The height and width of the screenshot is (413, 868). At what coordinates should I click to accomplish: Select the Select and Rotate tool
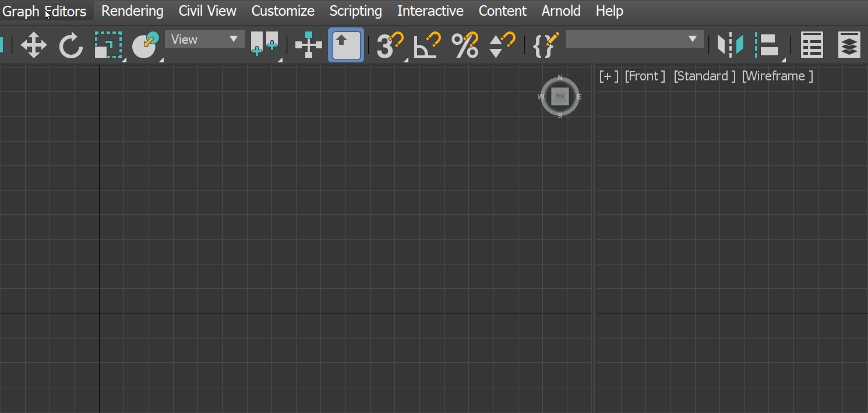(70, 44)
